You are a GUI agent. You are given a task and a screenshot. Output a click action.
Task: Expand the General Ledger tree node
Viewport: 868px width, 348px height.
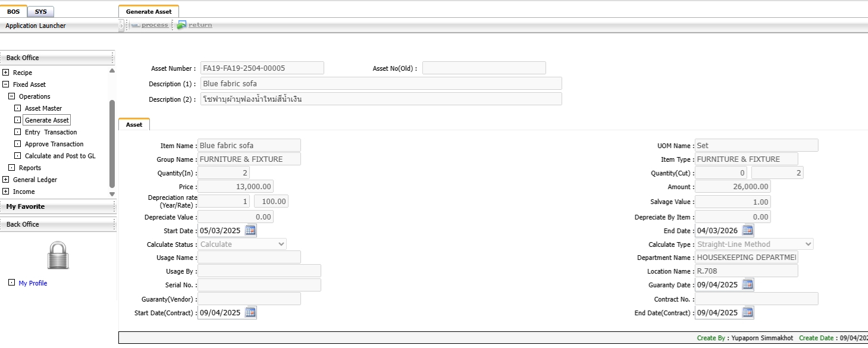pos(6,180)
